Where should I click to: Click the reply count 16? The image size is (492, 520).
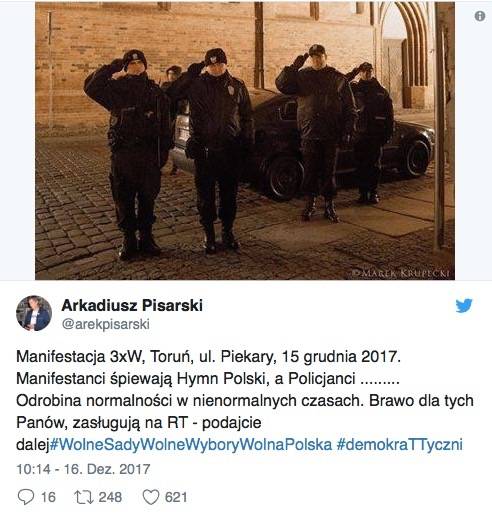(x=48, y=497)
